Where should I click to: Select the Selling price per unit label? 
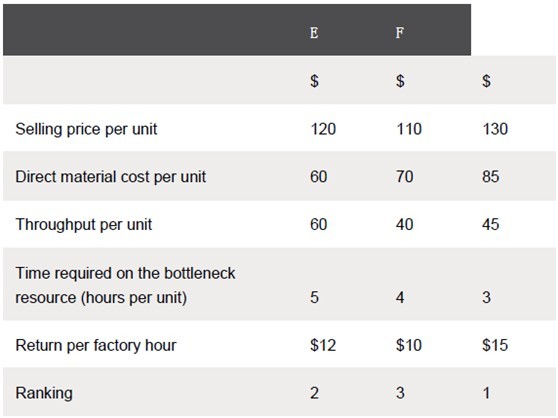click(x=86, y=129)
